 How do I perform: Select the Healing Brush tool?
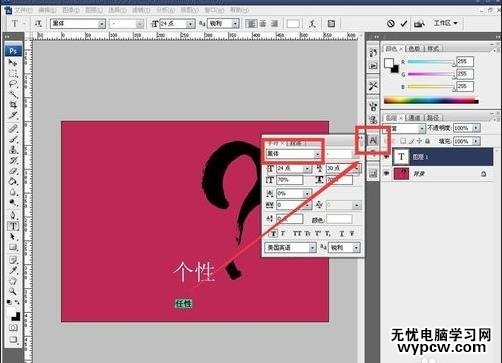[13, 129]
